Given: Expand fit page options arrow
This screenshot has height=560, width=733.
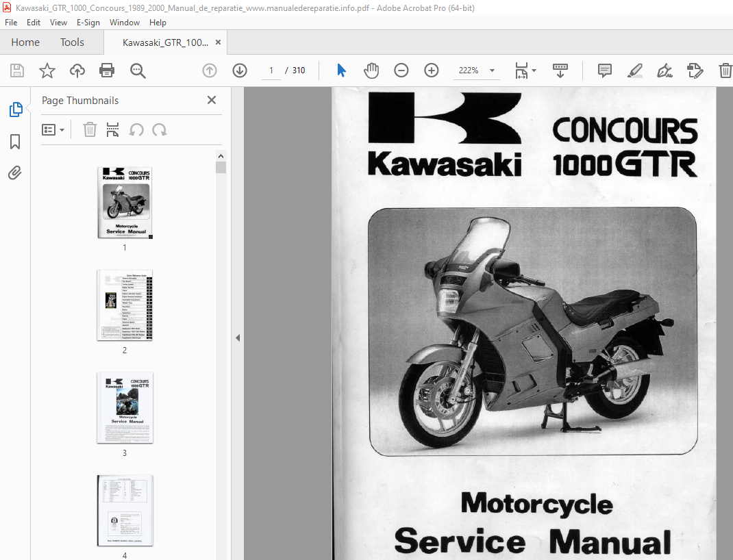Looking at the screenshot, I should pyautogui.click(x=534, y=71).
